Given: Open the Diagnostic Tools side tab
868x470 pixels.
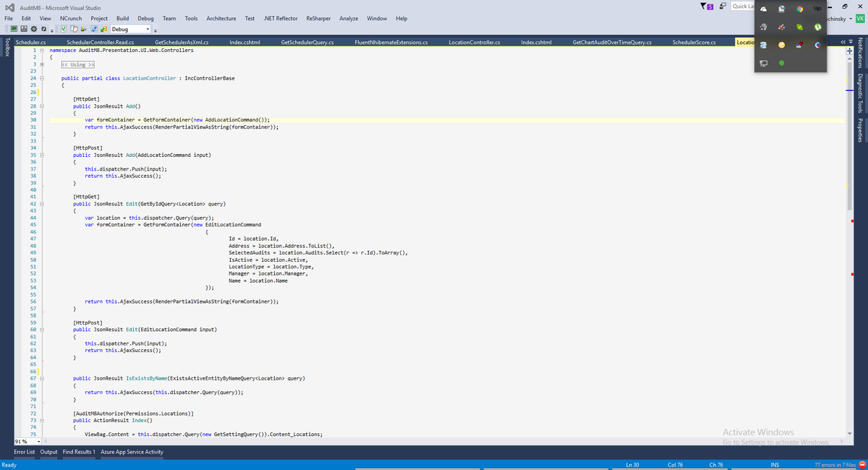Looking at the screenshot, I should (861, 93).
